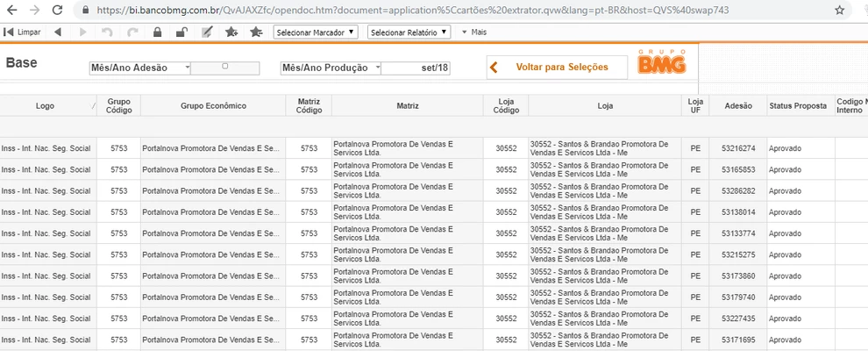
Task: Click the Mês/Ano Adesão value field
Action: pos(224,68)
